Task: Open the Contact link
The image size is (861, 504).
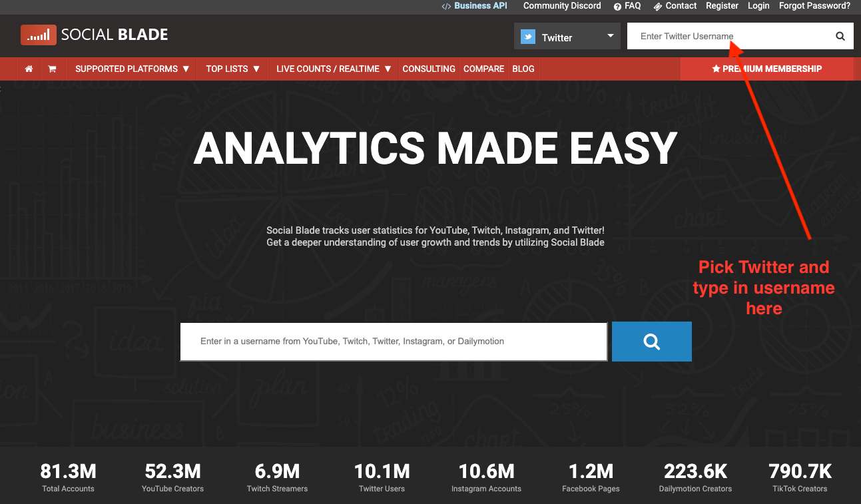Action: [675, 5]
